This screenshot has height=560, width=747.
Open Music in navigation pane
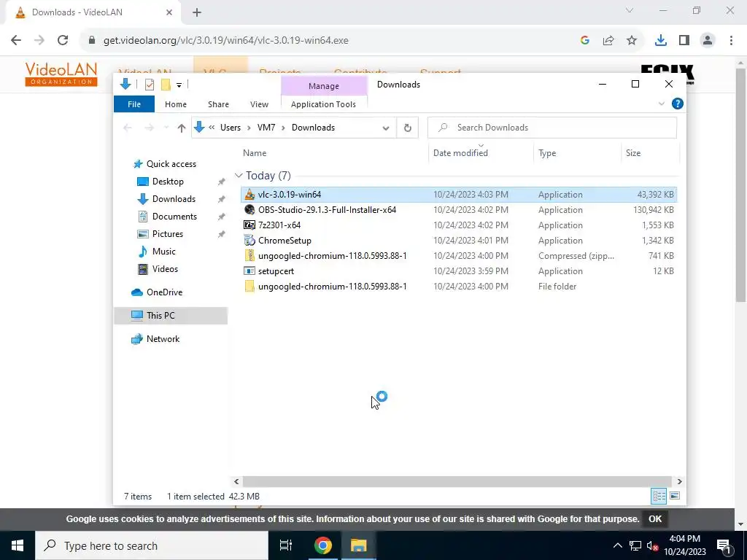tap(163, 252)
